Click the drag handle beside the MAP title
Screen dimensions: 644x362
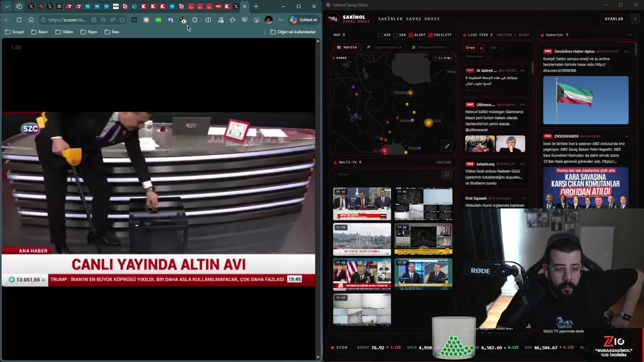tap(344, 35)
